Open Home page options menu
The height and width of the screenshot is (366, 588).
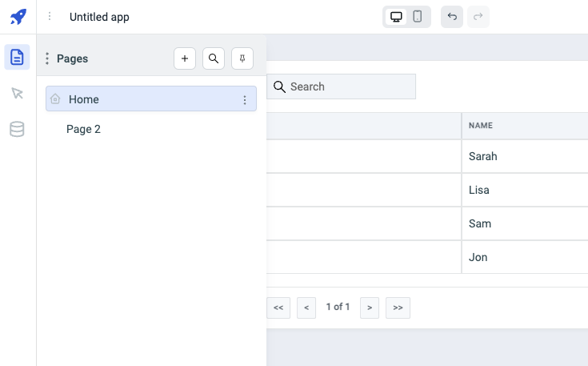(245, 99)
